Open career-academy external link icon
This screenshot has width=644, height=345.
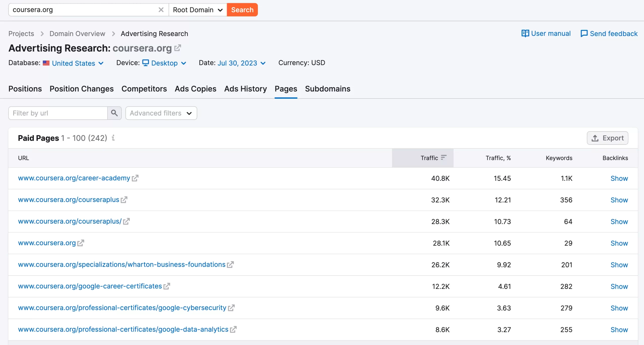(x=135, y=178)
